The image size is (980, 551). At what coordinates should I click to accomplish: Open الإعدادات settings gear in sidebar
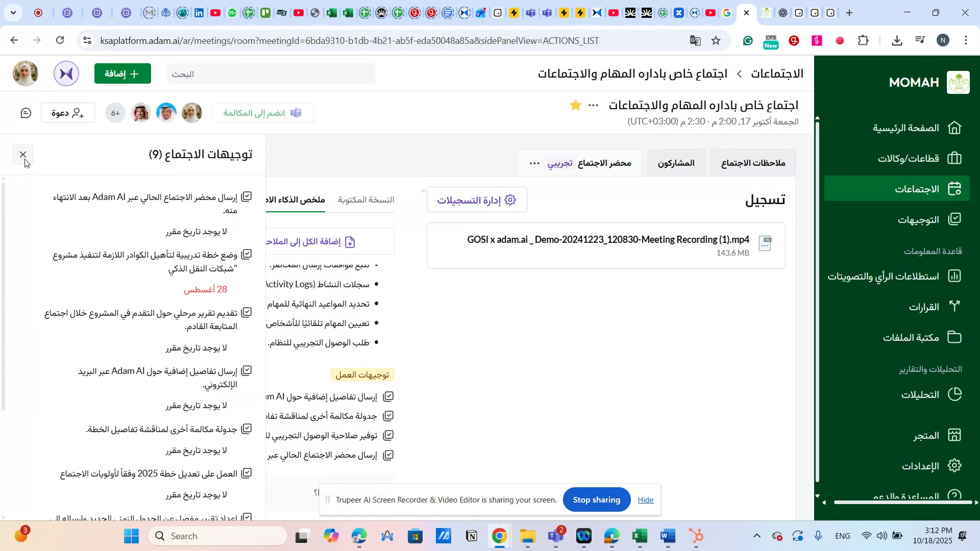point(954,465)
